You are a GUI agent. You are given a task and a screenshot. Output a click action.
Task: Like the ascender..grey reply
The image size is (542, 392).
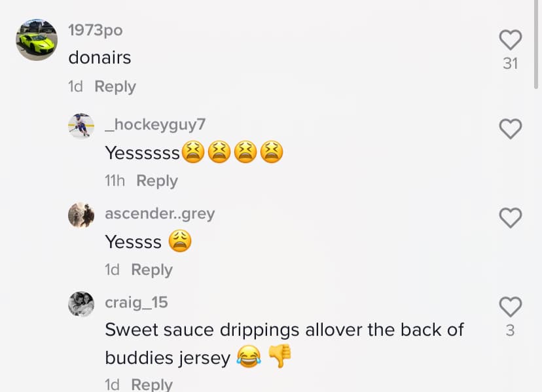(511, 218)
